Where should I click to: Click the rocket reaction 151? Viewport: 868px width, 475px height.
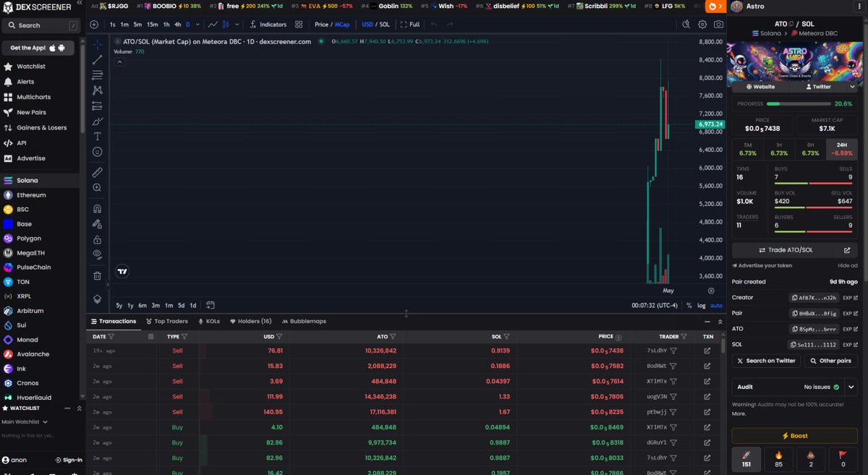point(746,458)
